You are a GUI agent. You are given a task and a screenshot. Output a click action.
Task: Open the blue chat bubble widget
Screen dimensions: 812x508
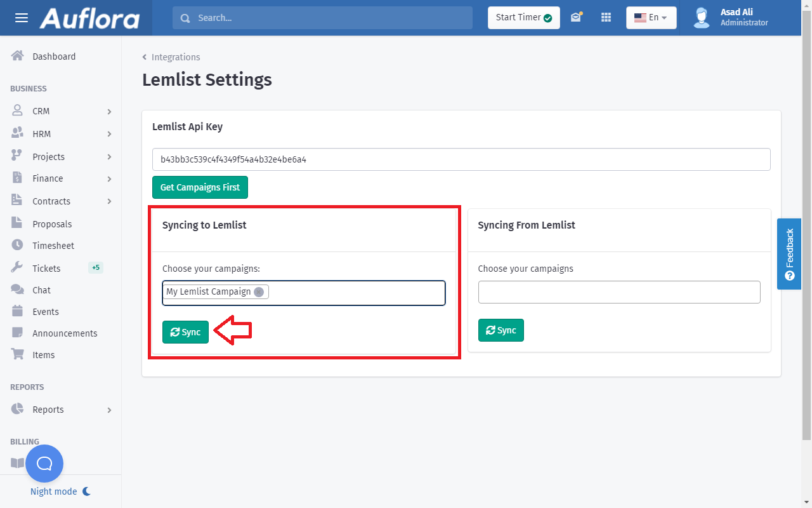click(44, 464)
